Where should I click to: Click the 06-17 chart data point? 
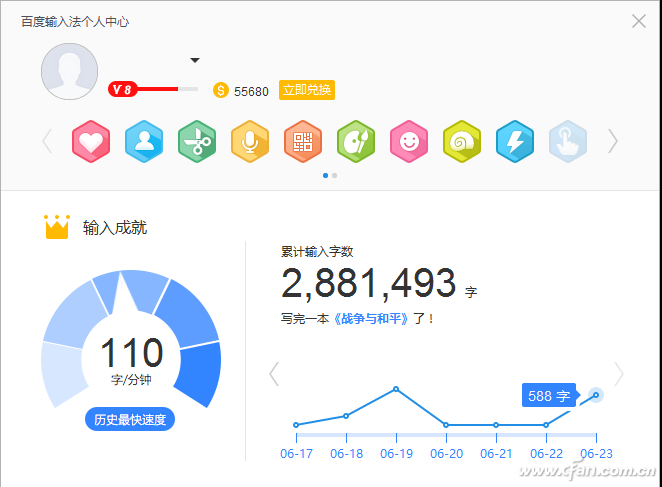(x=296, y=425)
